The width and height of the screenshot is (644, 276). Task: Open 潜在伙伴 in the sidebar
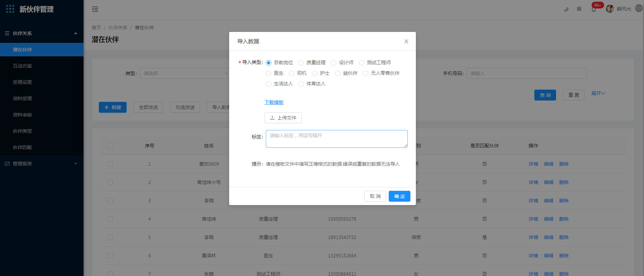42,50
